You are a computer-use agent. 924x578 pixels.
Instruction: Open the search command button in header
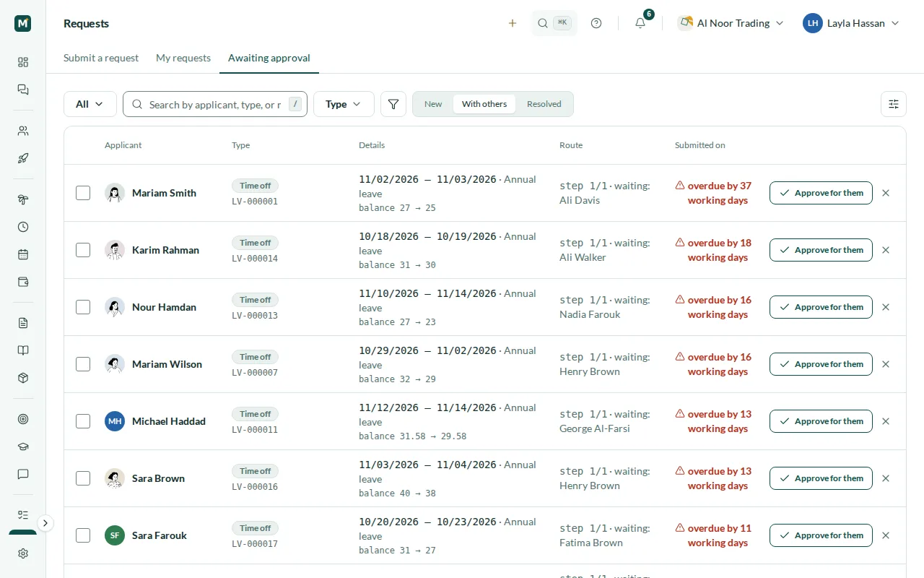(554, 23)
